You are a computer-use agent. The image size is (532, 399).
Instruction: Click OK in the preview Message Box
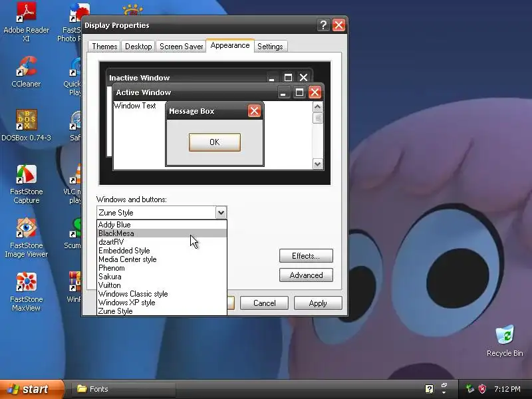[x=214, y=142]
